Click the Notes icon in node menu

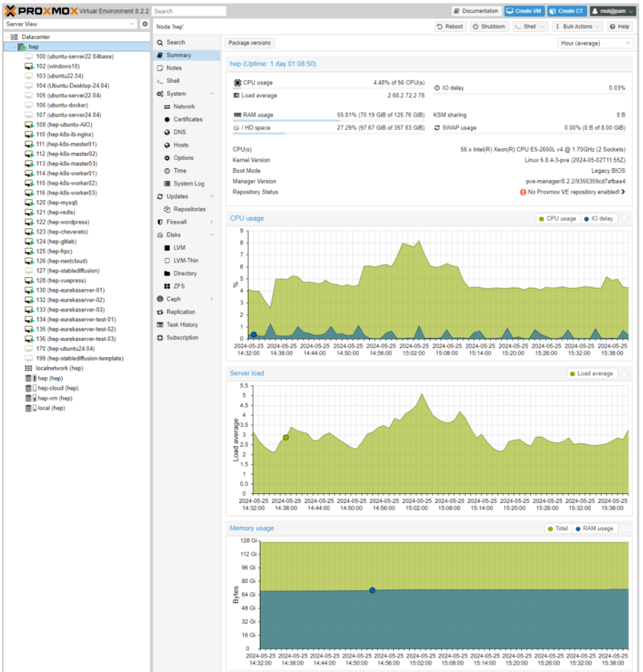pyautogui.click(x=160, y=68)
